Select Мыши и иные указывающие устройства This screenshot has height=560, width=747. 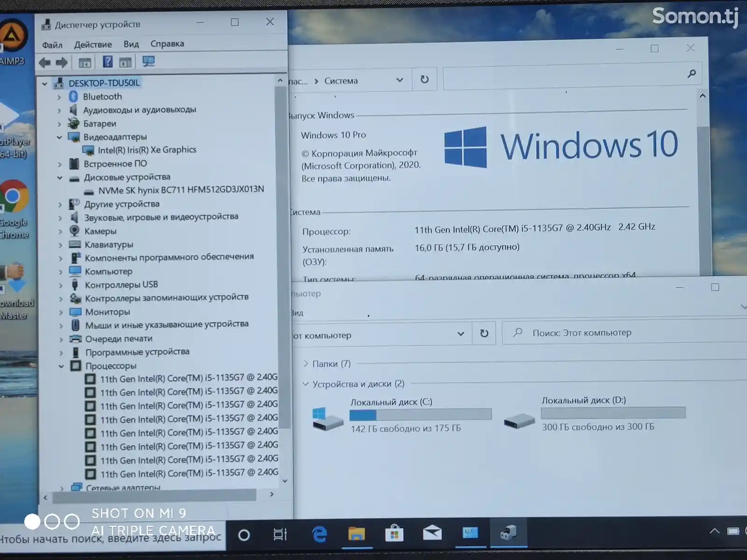(167, 324)
